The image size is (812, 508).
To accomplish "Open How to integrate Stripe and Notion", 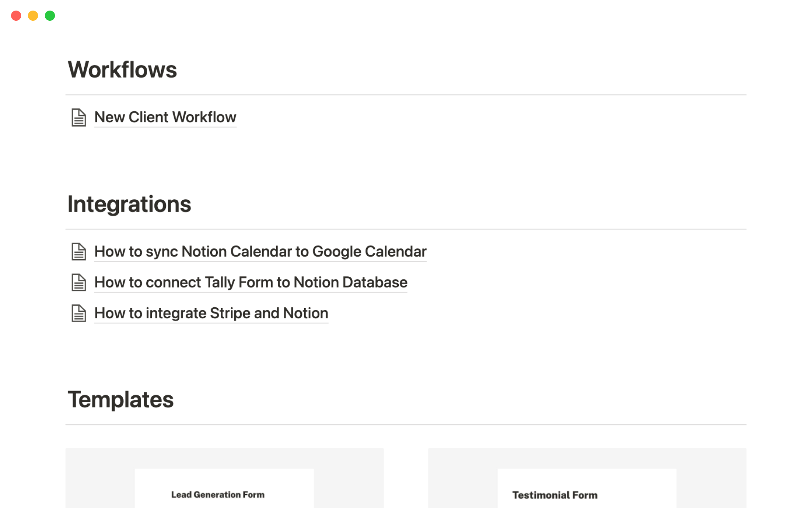I will (211, 313).
